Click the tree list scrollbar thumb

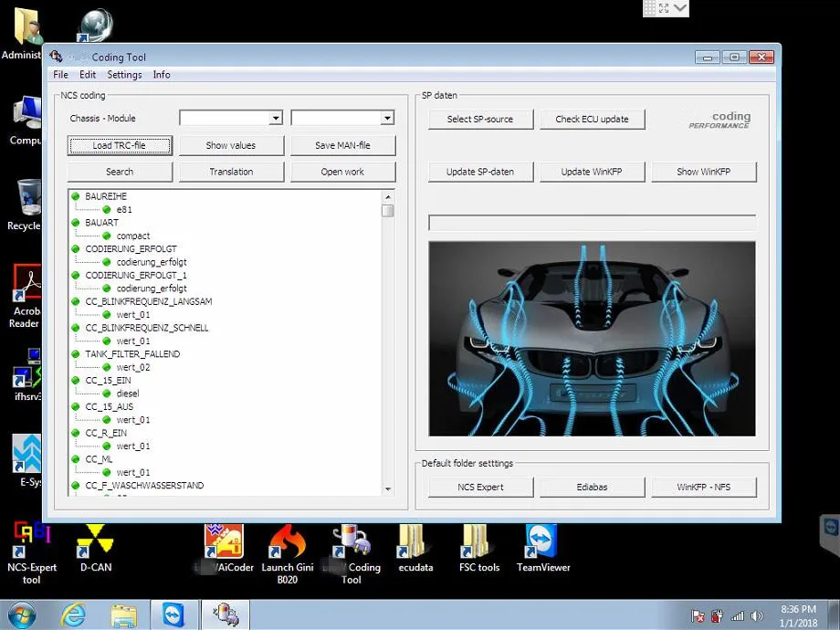click(x=388, y=211)
